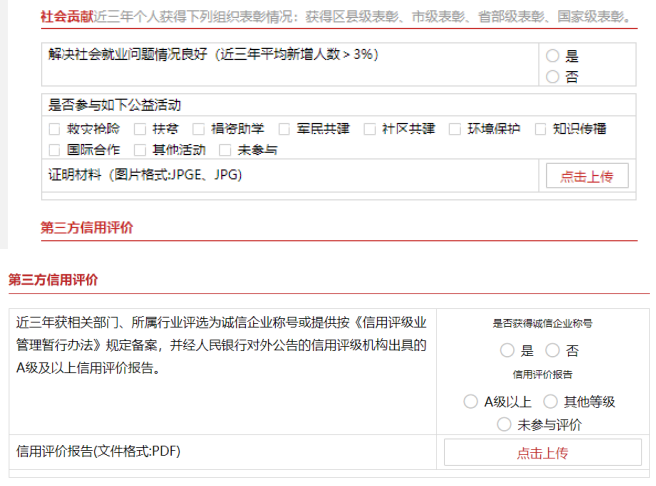Viewport: 656px width, 486px height.
Task: Check the 国际合作 checkbox
Action: (56, 150)
